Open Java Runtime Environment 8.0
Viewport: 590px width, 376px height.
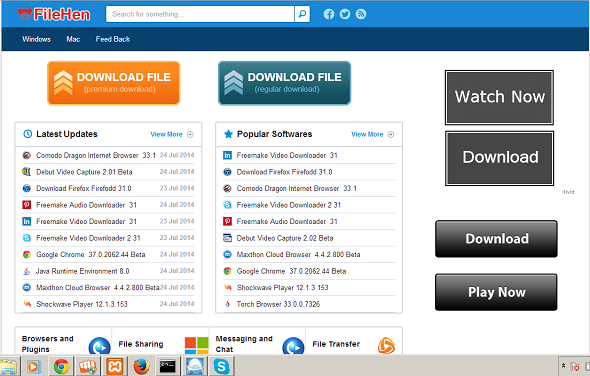[x=83, y=271]
